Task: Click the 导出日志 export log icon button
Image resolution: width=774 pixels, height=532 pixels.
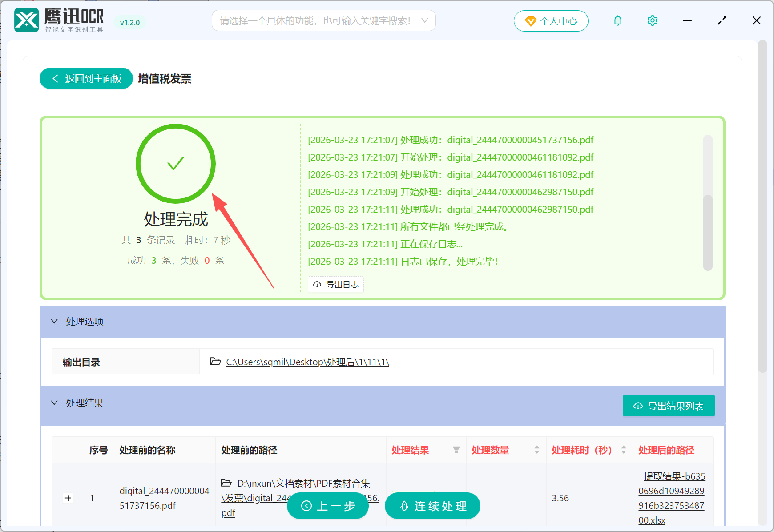Action: pyautogui.click(x=317, y=284)
